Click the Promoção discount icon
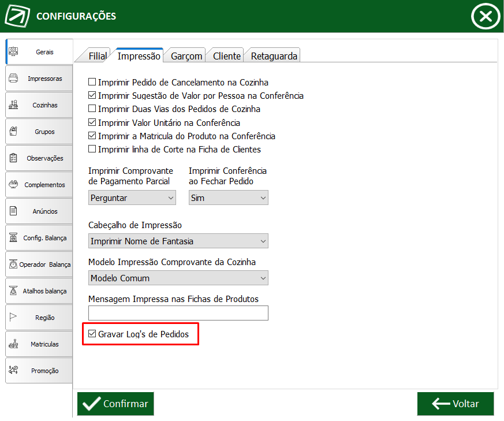504x421 pixels. [x=13, y=370]
